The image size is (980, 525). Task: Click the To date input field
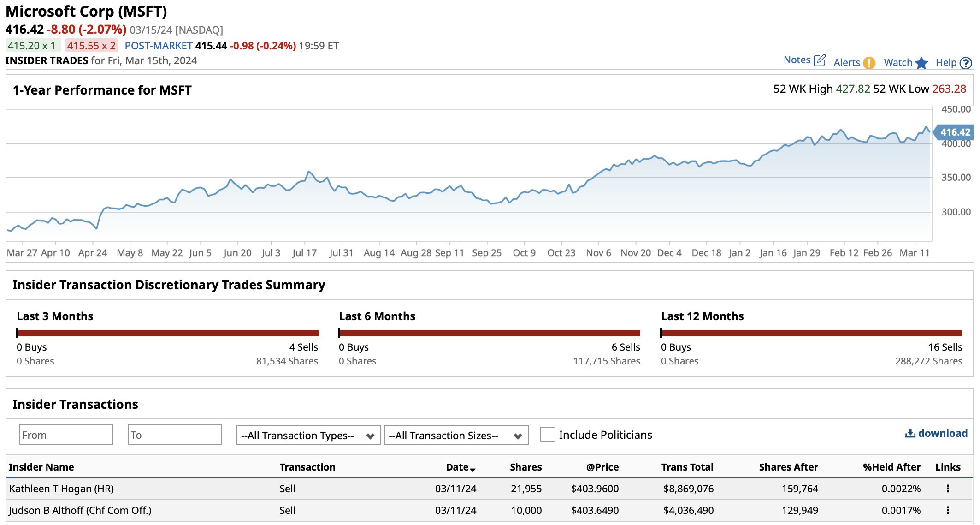pos(175,435)
